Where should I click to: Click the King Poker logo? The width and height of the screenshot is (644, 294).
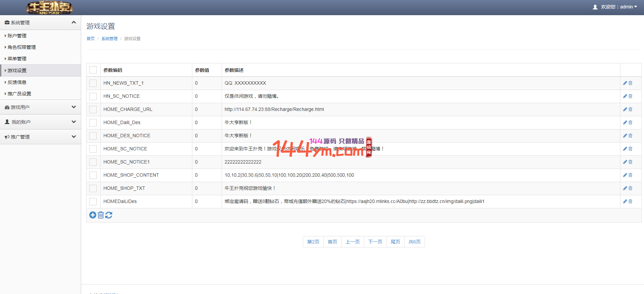[x=50, y=7]
